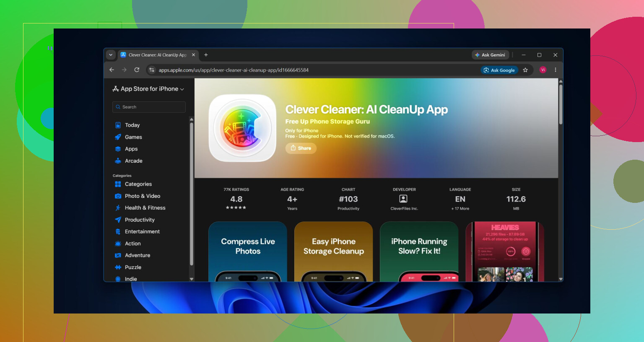Click the Clever Cleaner app title
Image resolution: width=644 pixels, height=342 pixels.
click(366, 109)
